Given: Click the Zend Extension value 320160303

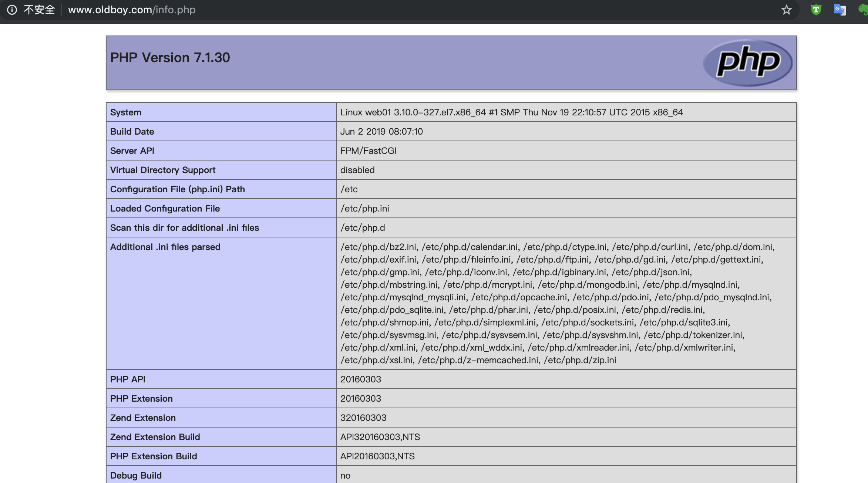Looking at the screenshot, I should tap(363, 418).
